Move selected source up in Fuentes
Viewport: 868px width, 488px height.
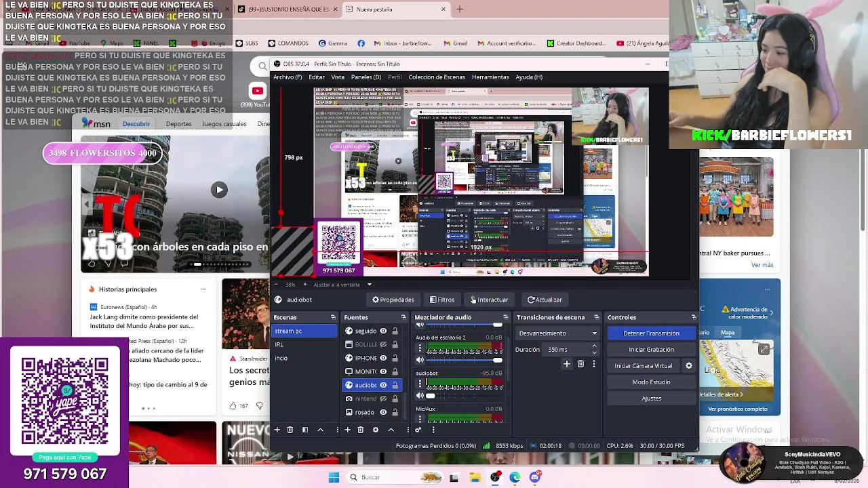(x=391, y=430)
